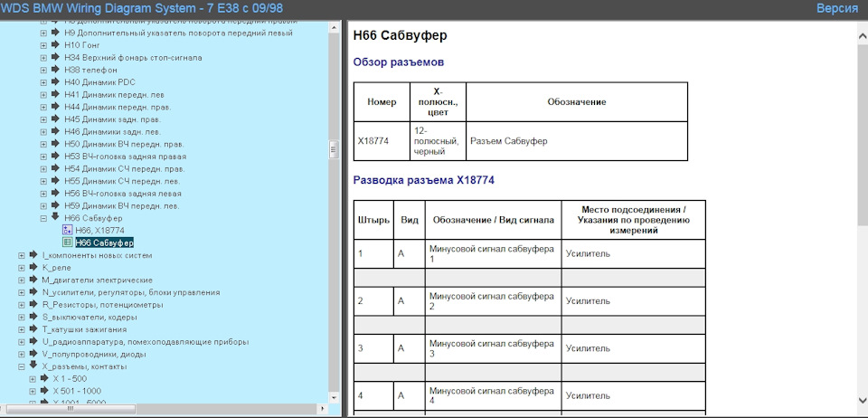Image resolution: width=868 pixels, height=418 pixels.
Task: Click the schematic icon of H66, X18774
Action: (68, 231)
